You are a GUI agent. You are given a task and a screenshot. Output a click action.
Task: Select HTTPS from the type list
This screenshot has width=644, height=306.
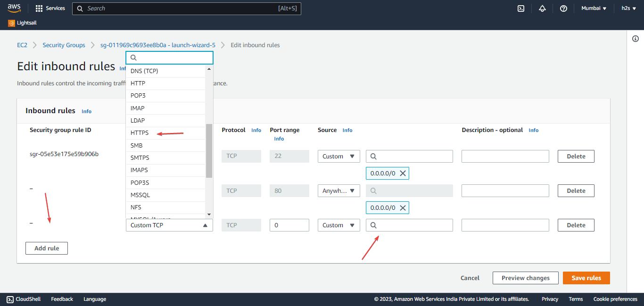[165, 133]
